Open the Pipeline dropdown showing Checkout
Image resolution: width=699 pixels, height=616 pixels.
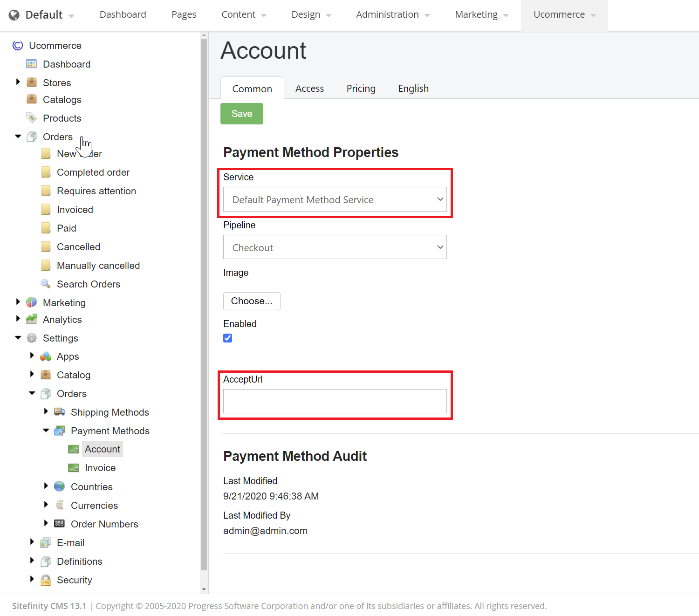(x=335, y=247)
